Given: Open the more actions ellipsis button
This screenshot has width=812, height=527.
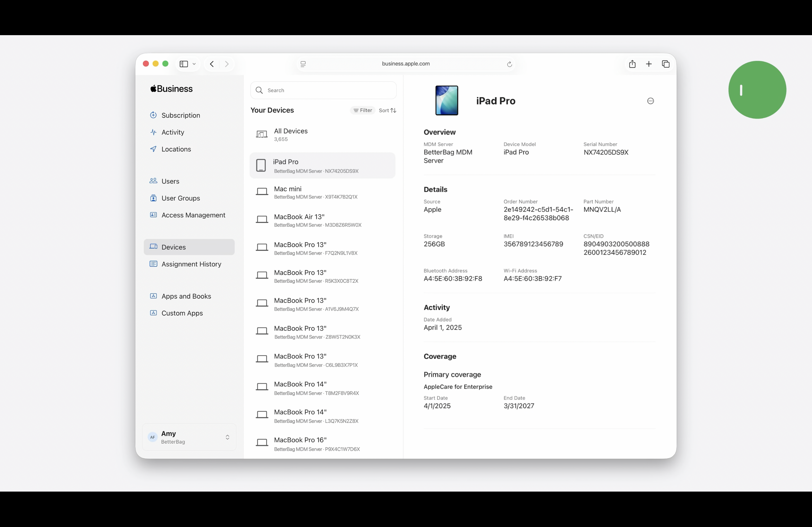Looking at the screenshot, I should [650, 101].
